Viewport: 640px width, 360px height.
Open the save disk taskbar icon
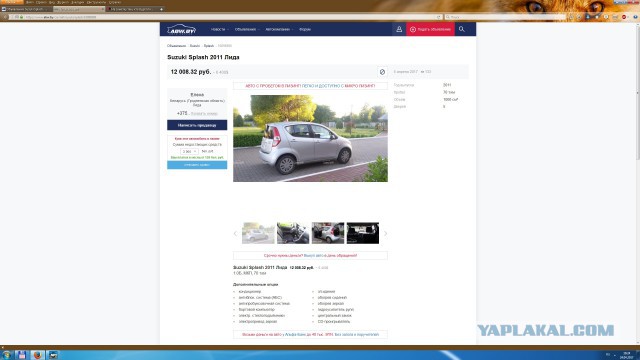pos(22,355)
